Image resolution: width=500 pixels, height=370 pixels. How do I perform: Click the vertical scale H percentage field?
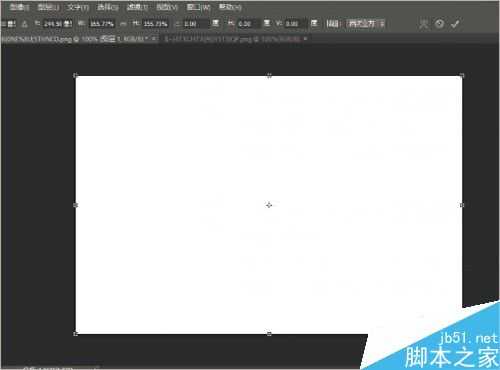[x=156, y=24]
